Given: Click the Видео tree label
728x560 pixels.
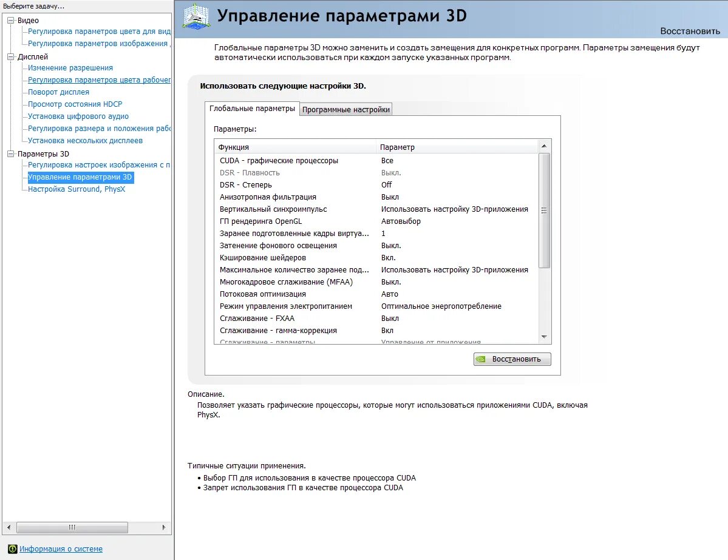Looking at the screenshot, I should tap(29, 21).
